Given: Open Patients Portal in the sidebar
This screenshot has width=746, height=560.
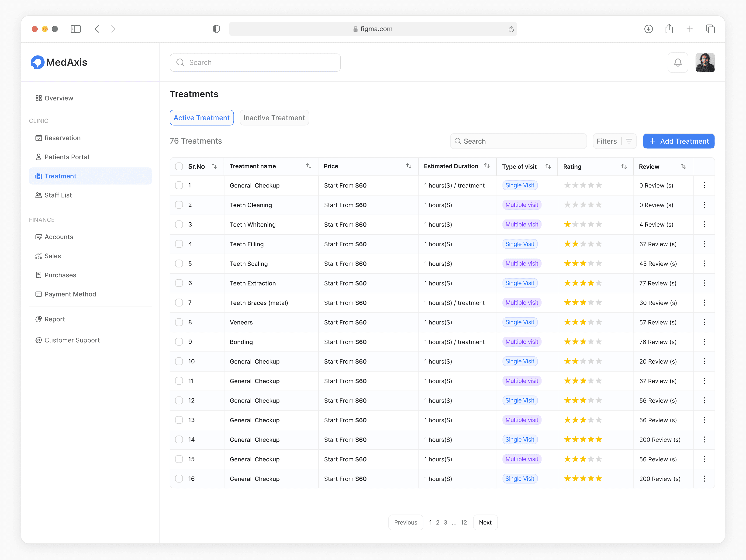Looking at the screenshot, I should tap(66, 157).
